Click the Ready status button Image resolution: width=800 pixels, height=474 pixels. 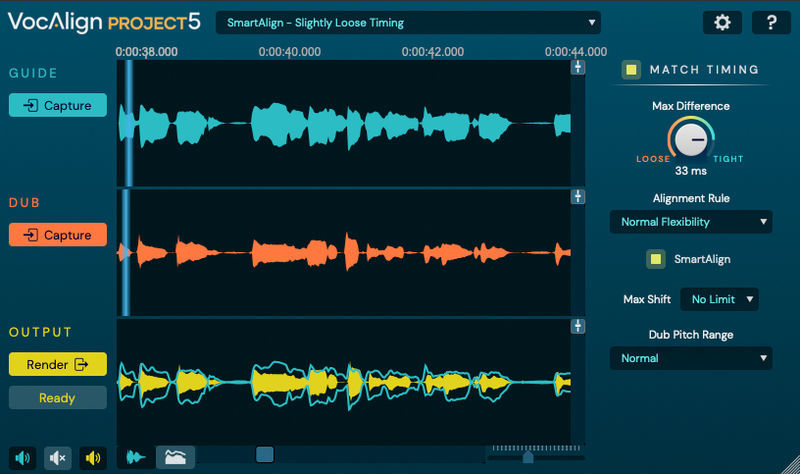pos(58,398)
